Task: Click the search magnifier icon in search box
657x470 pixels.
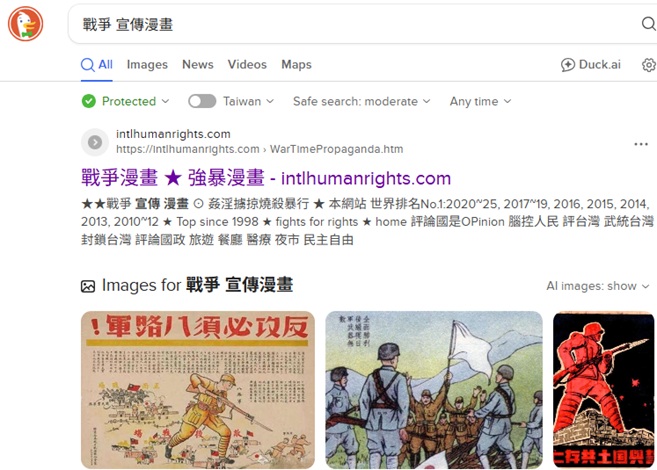Action: click(649, 24)
